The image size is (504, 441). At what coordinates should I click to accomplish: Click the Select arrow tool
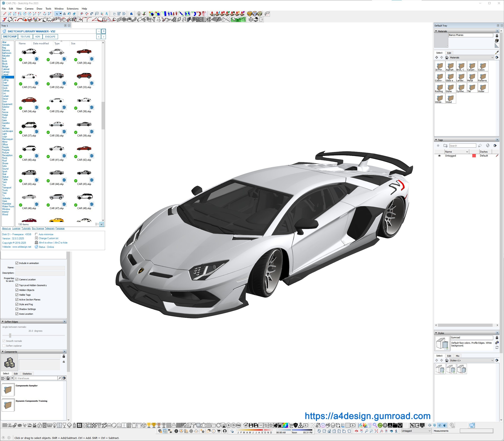click(x=57, y=14)
